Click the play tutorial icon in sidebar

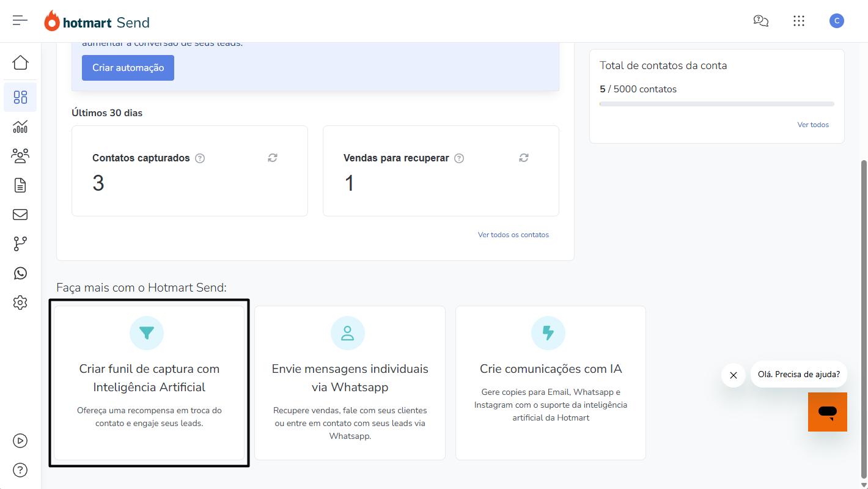[x=20, y=441]
